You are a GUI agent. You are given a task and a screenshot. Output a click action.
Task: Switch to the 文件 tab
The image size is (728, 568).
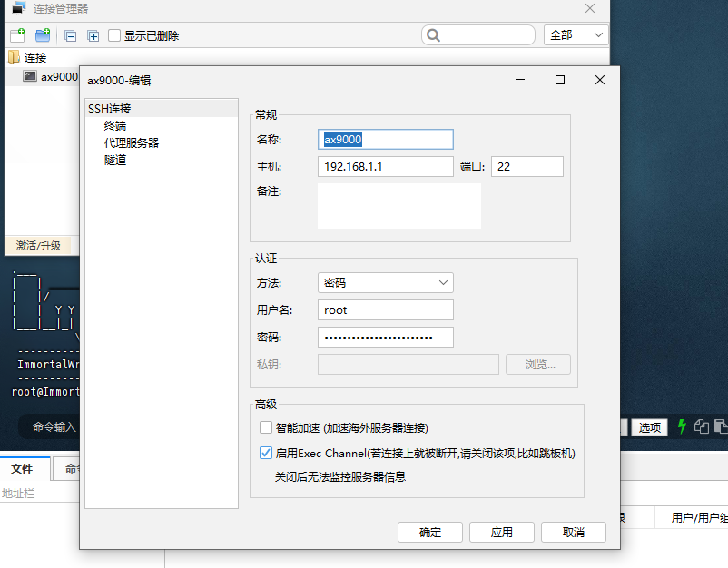pyautogui.click(x=23, y=471)
